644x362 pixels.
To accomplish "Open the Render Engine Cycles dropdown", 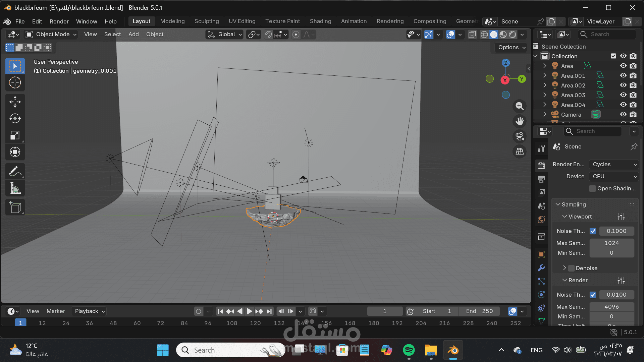I will coord(614,164).
